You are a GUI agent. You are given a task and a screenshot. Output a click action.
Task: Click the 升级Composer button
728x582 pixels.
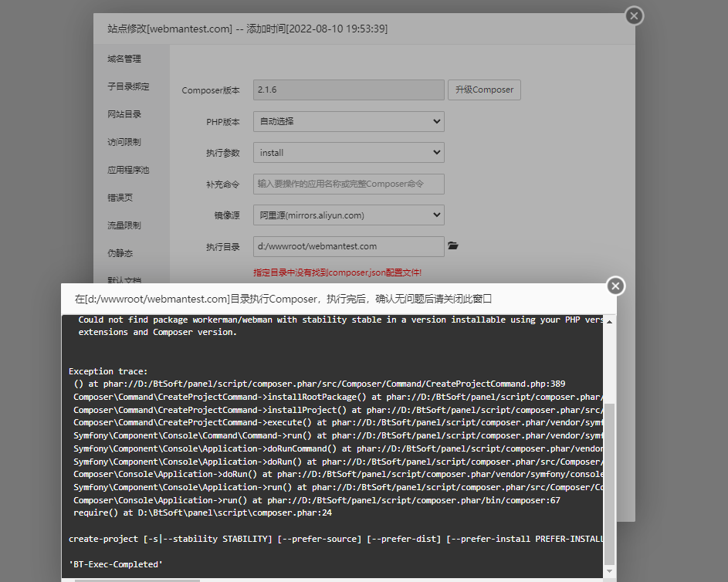click(x=484, y=90)
